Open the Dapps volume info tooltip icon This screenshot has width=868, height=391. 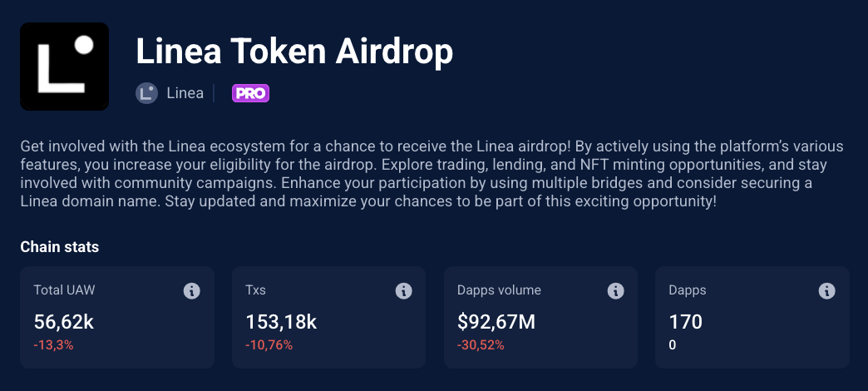pyautogui.click(x=615, y=290)
